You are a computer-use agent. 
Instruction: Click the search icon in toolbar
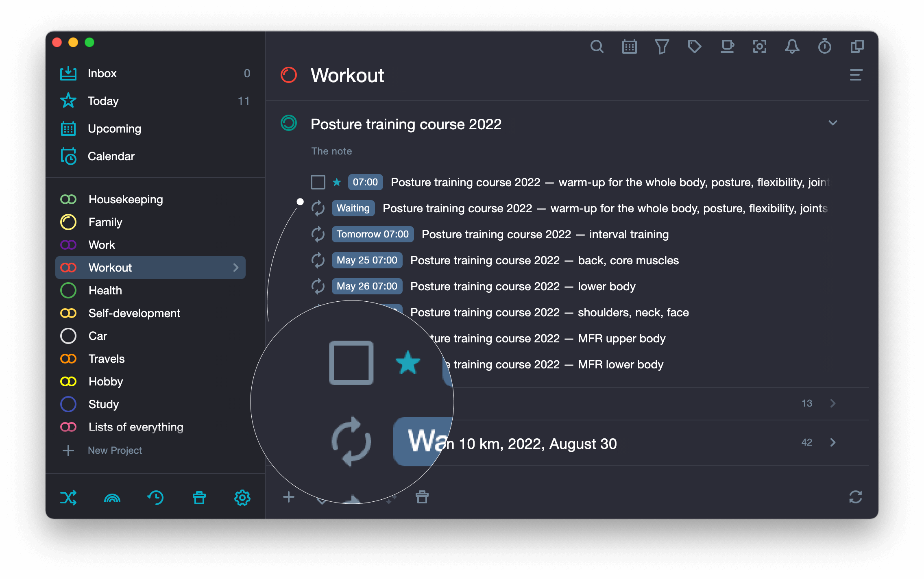click(x=596, y=46)
